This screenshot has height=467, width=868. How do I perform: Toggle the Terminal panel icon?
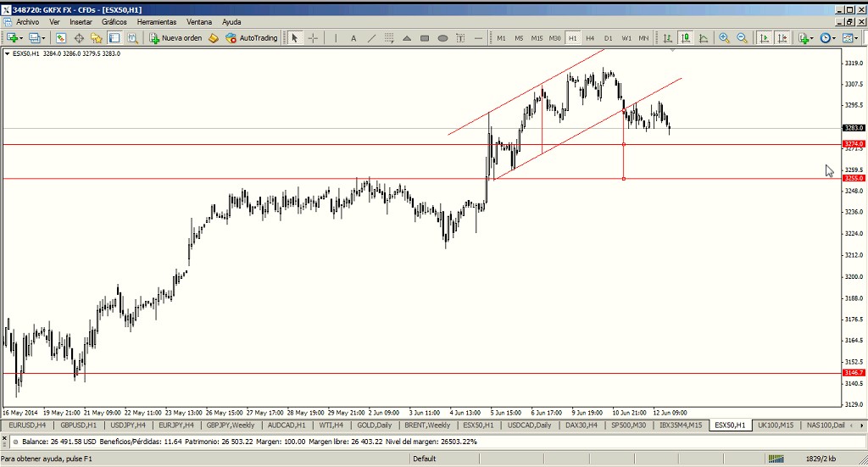click(x=114, y=37)
